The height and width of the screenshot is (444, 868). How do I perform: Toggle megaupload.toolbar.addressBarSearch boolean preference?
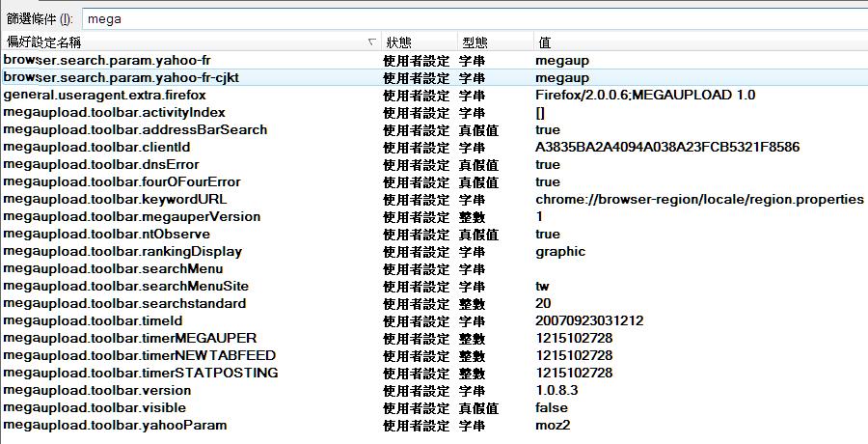(135, 129)
